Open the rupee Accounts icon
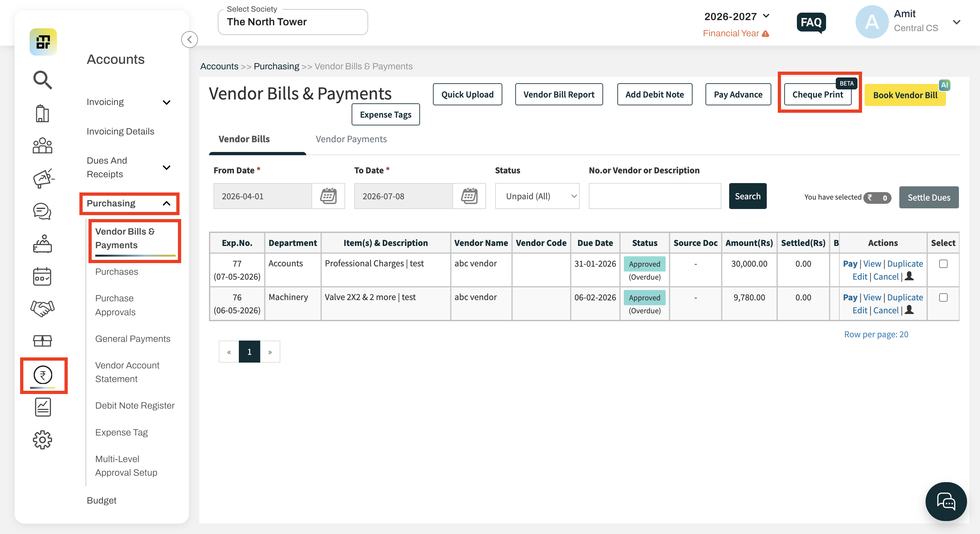This screenshot has width=980, height=534. [43, 375]
